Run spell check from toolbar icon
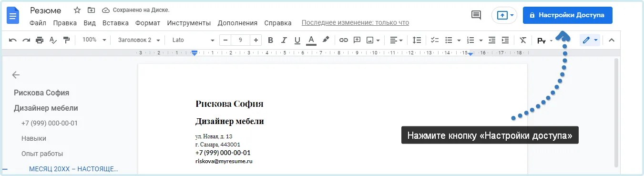This screenshot has width=644, height=176. (x=53, y=40)
